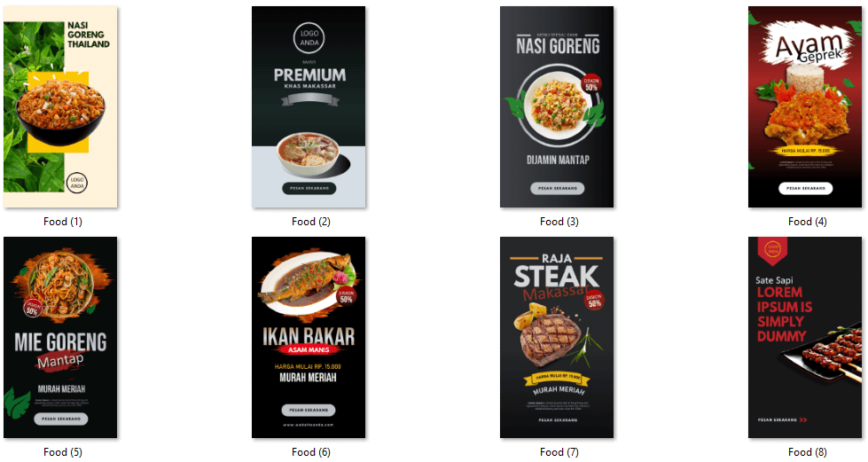Screen dimensions: 868x462
Task: Click the file name label Food (4)
Action: tap(808, 222)
